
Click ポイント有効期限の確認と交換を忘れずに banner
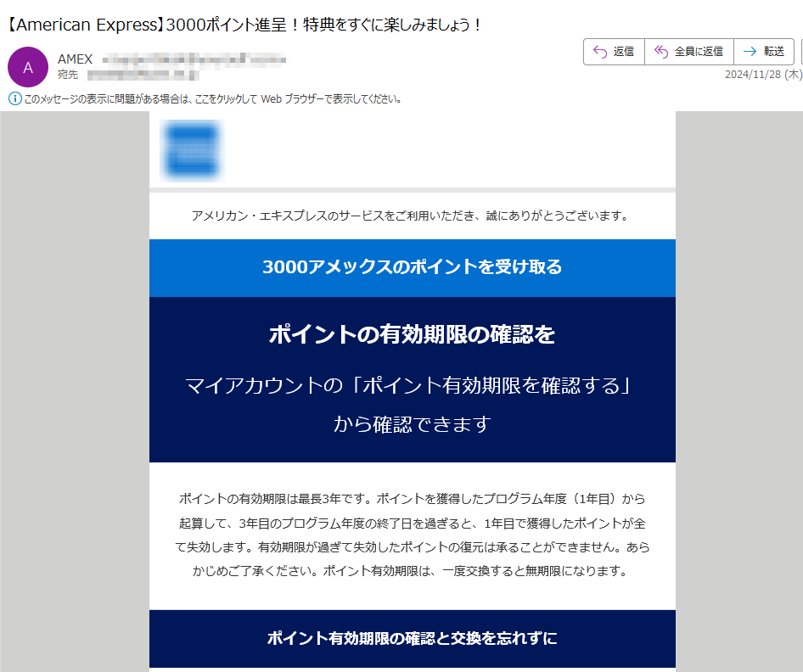coord(413,638)
